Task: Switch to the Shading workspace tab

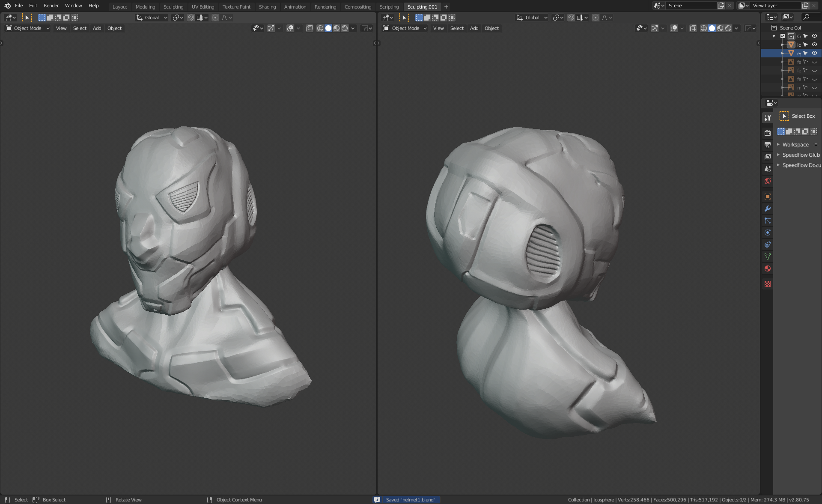Action: (267, 7)
